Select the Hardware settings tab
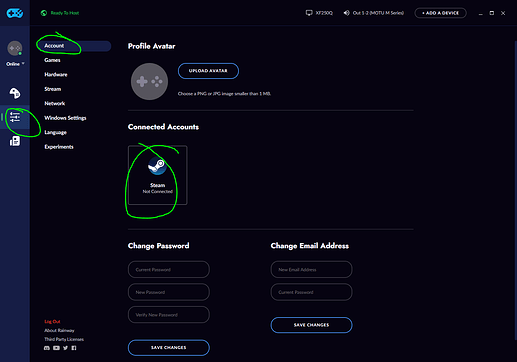This screenshot has width=517, height=362. pos(56,75)
